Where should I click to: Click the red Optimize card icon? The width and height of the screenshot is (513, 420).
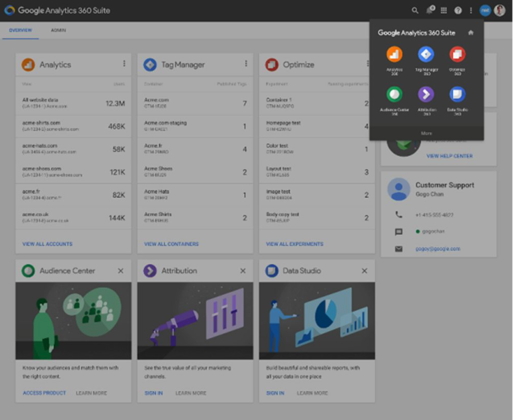(272, 65)
